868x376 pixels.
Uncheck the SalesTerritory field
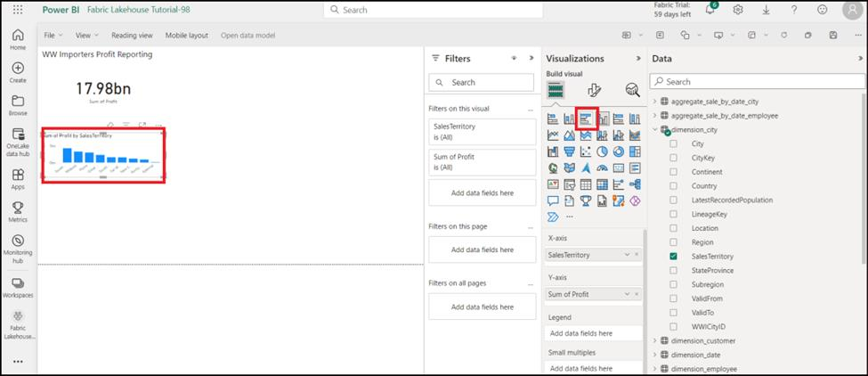(x=673, y=257)
